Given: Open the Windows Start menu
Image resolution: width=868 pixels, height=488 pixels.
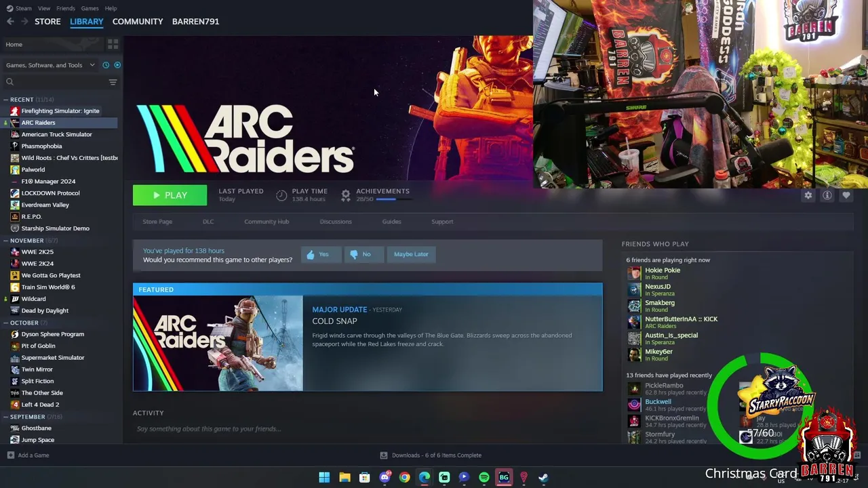Looking at the screenshot, I should coord(324,477).
